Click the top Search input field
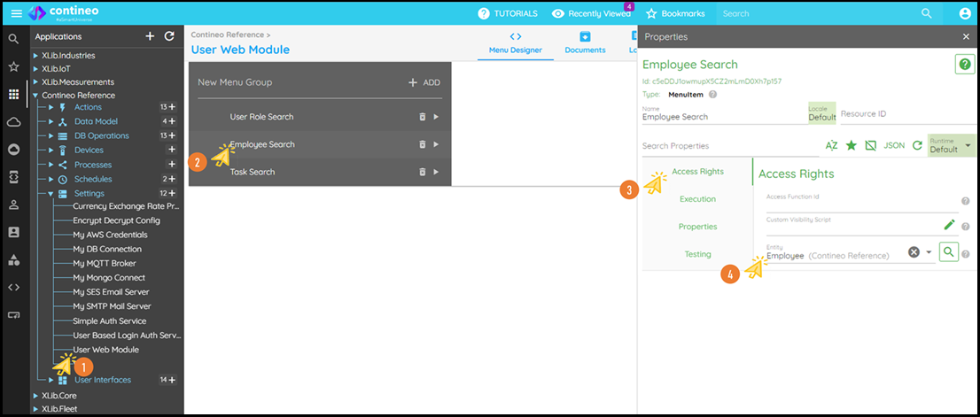 tap(815, 13)
